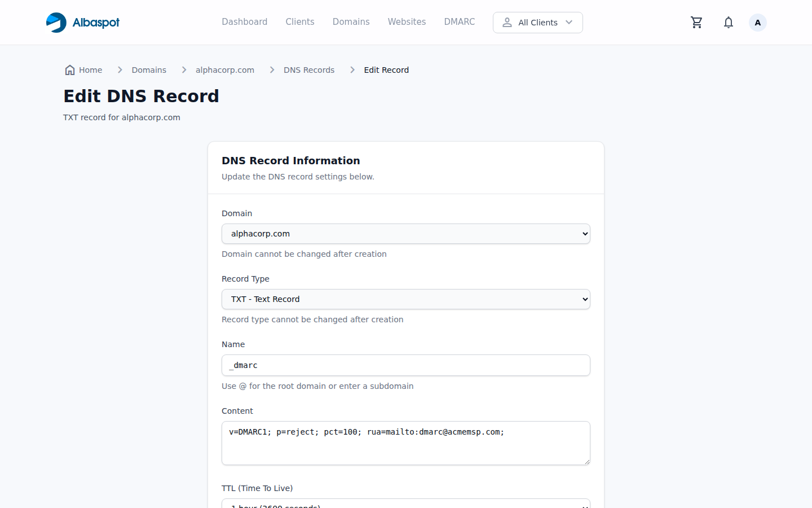Click the Content textarea with the DMARC policy
This screenshot has width=812, height=508.
pos(406,443)
